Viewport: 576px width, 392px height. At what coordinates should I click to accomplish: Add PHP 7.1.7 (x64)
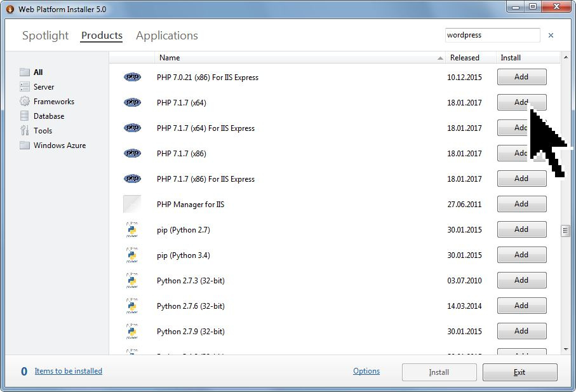[521, 102]
